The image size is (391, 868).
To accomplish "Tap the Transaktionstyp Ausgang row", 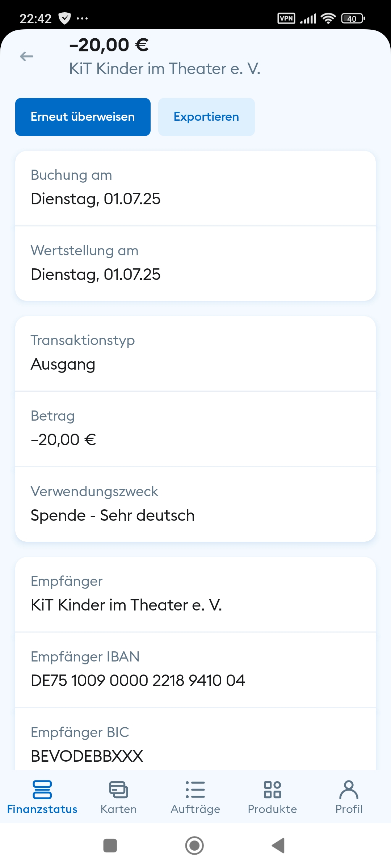I will (195, 353).
